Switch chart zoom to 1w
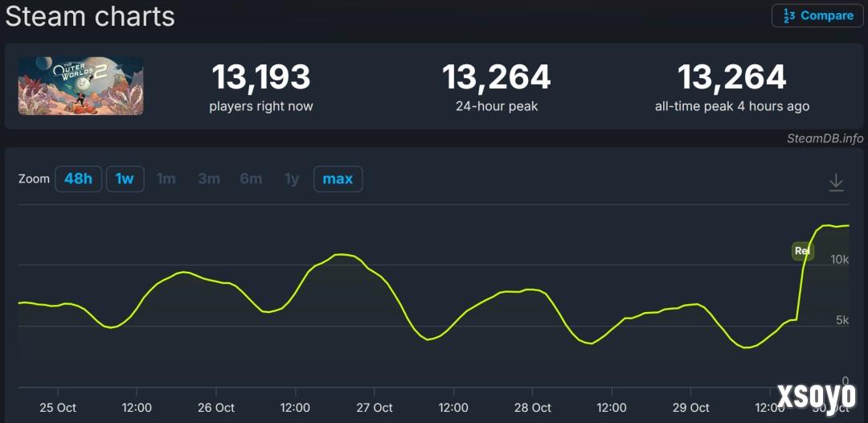The height and width of the screenshot is (423, 868). pyautogui.click(x=125, y=179)
